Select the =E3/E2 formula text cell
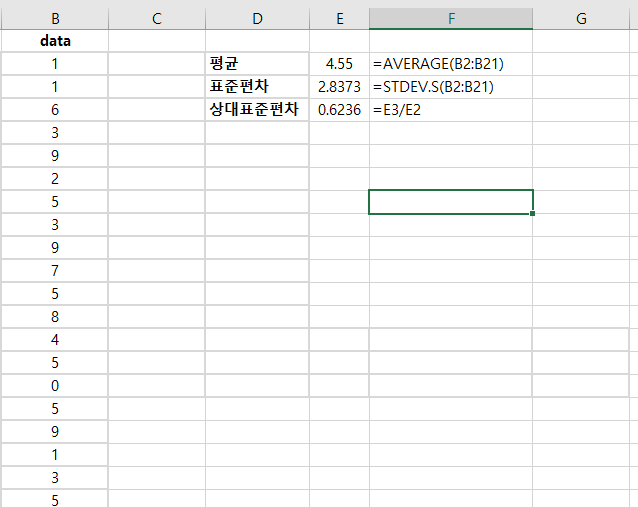This screenshot has height=507, width=638. click(x=451, y=109)
